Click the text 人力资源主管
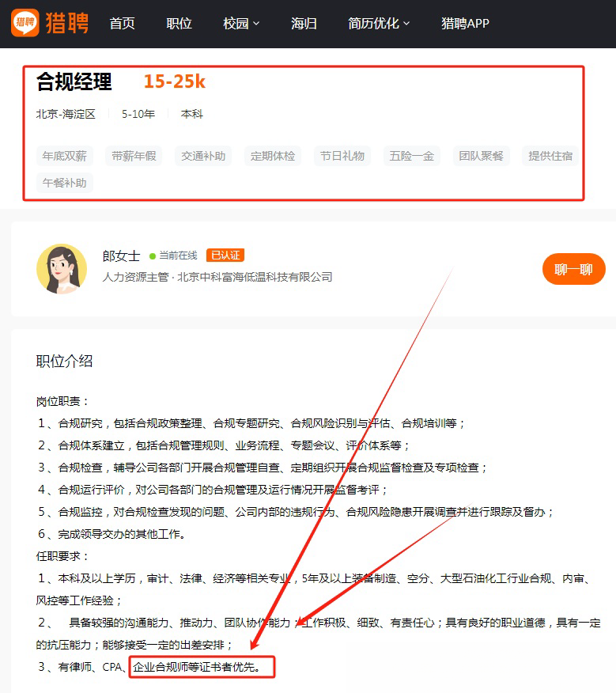The image size is (616, 693). coord(135,277)
